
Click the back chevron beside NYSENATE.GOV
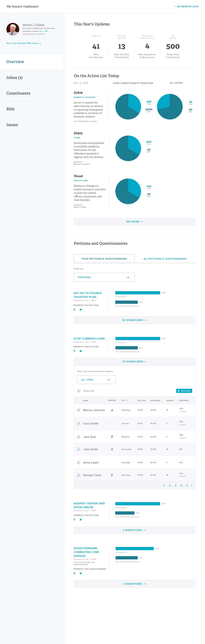pos(175,7)
